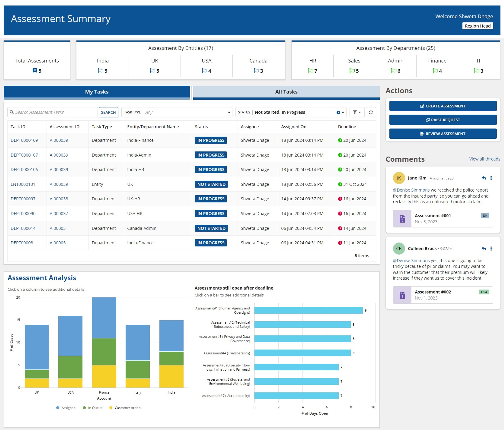Screen dimensions: 504x430
Task: Open more options on Colleen Brock's comment
Action: point(491,248)
